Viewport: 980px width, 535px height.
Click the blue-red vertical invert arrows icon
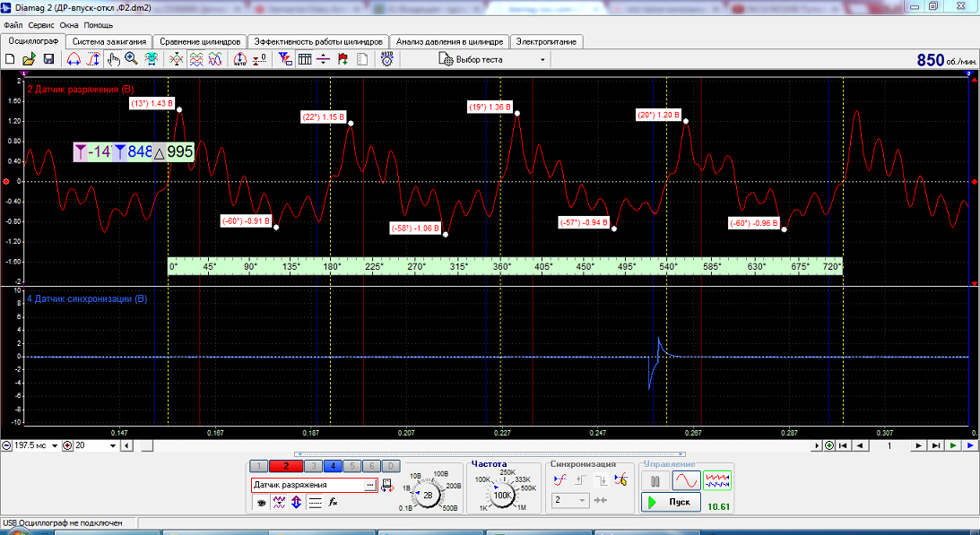pyautogui.click(x=296, y=503)
